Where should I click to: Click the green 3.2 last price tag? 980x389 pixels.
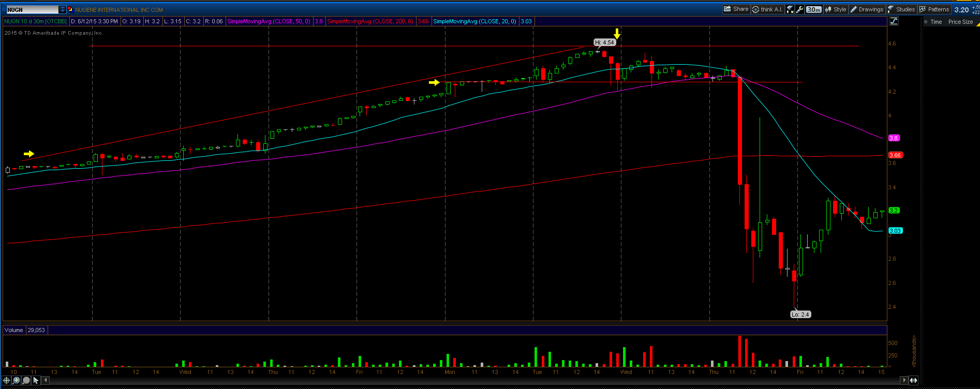894,211
